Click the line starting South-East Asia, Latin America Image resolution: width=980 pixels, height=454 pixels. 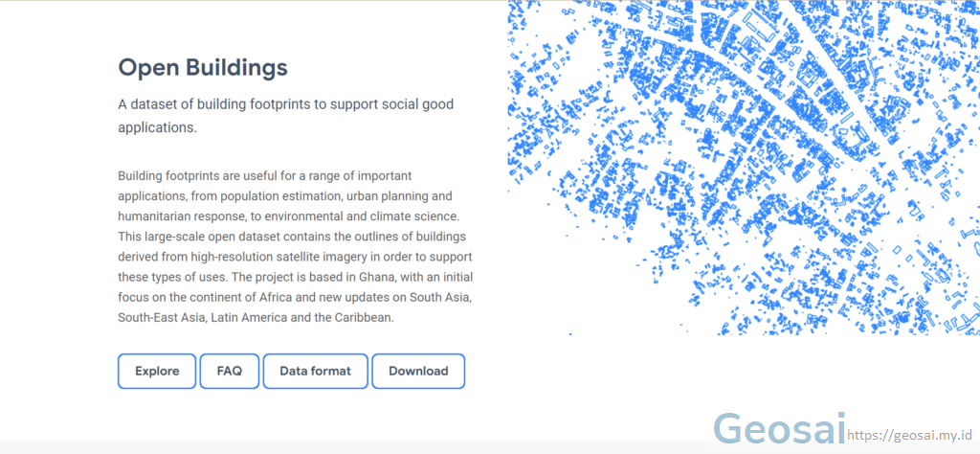(256, 317)
